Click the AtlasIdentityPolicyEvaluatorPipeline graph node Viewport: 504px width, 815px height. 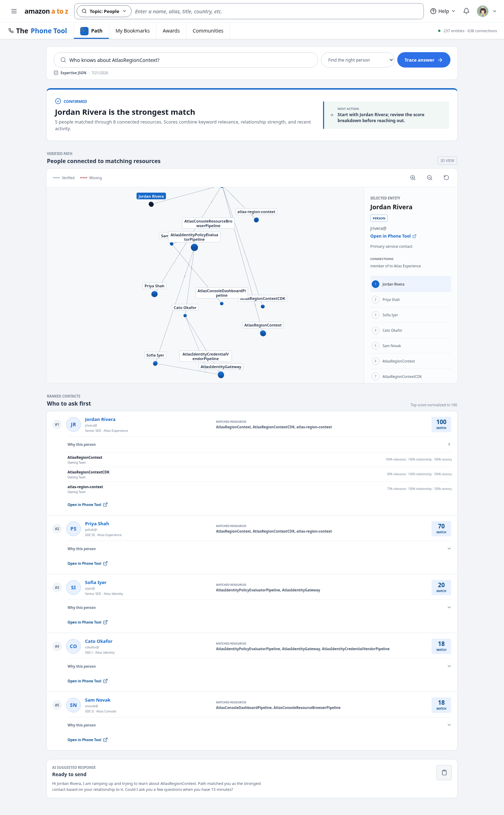[194, 248]
